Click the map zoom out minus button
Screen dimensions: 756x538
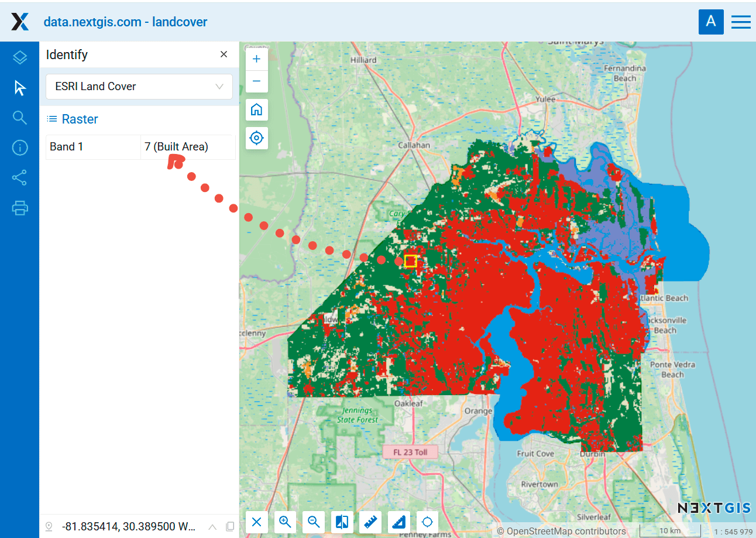(256, 81)
